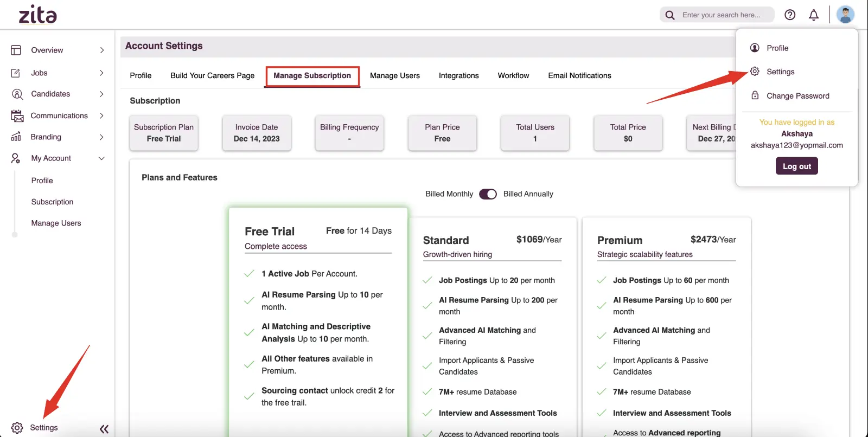Click the Branding chart icon
Image resolution: width=868 pixels, height=437 pixels.
coord(16,137)
